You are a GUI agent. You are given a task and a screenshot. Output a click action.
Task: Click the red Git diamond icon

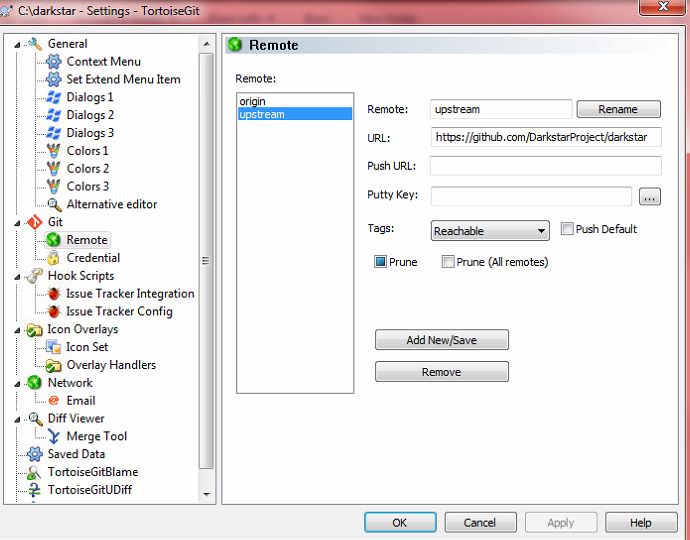[34, 222]
